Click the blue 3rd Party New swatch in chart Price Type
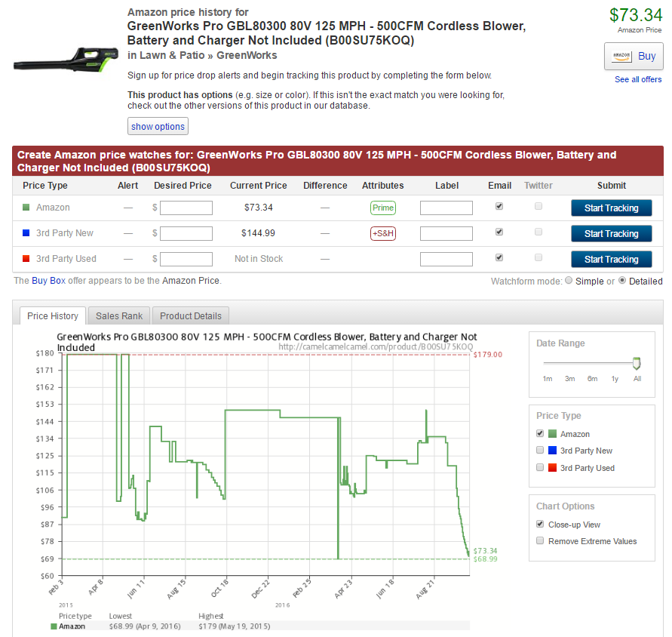This screenshot has width=672, height=637. 552,451
